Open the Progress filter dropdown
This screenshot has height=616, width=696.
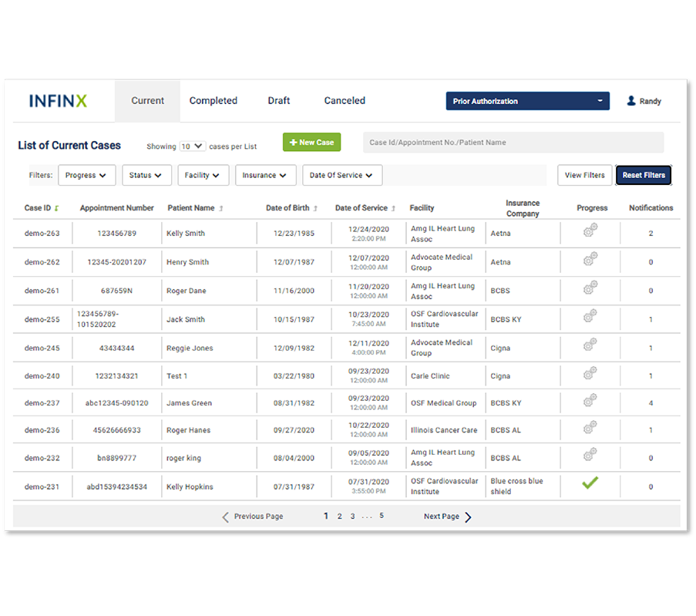(x=86, y=176)
